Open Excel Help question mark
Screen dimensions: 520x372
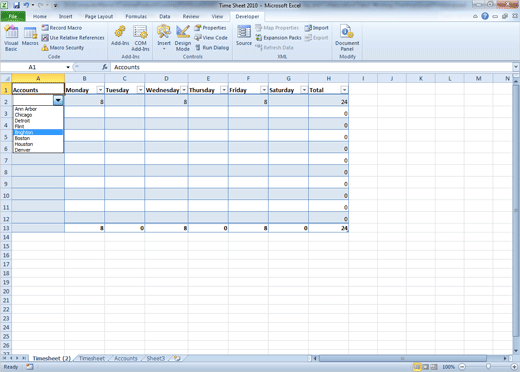pyautogui.click(x=485, y=16)
